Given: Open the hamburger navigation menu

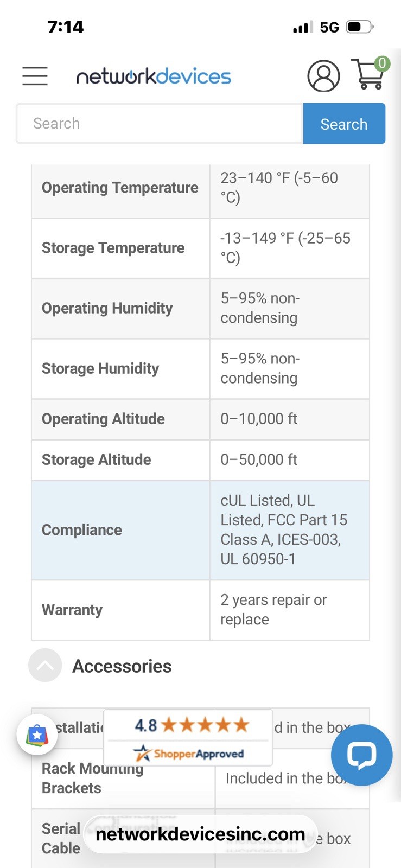Looking at the screenshot, I should point(35,76).
